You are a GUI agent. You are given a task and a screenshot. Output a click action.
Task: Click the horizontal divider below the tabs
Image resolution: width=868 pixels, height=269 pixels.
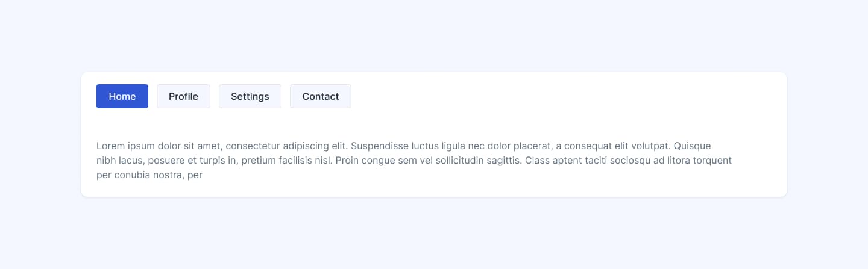(x=434, y=120)
